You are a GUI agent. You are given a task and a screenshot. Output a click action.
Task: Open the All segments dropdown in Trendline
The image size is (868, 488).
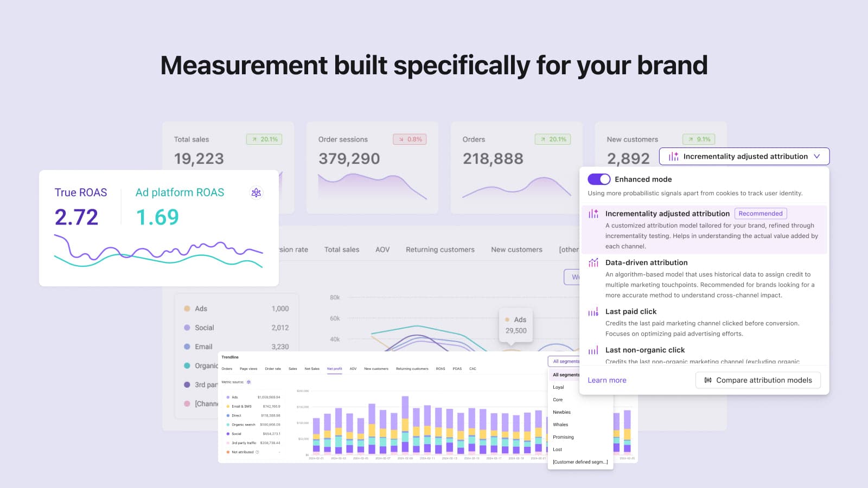click(x=565, y=361)
